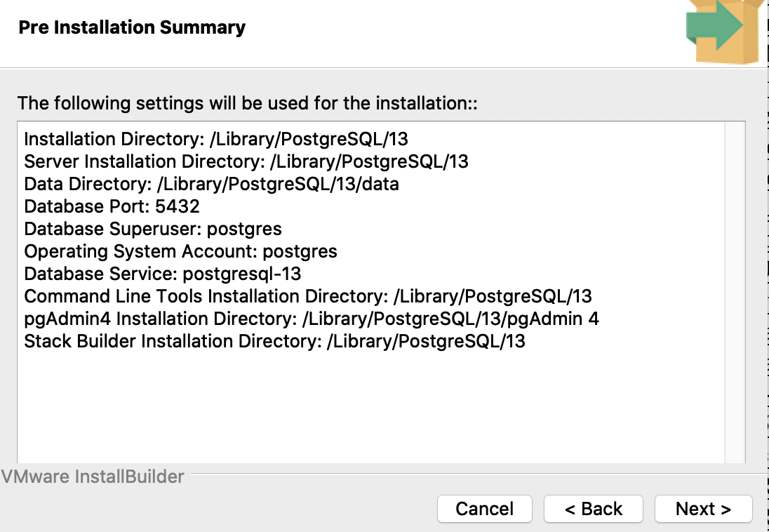Cancel the PostgreSQL installation

(485, 509)
